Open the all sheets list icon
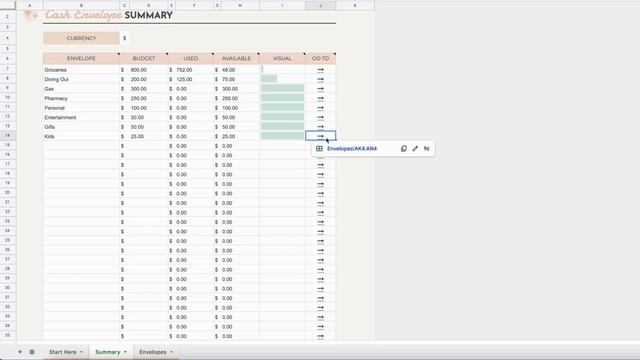Screen dimensions: 640x360 [x=32, y=352]
